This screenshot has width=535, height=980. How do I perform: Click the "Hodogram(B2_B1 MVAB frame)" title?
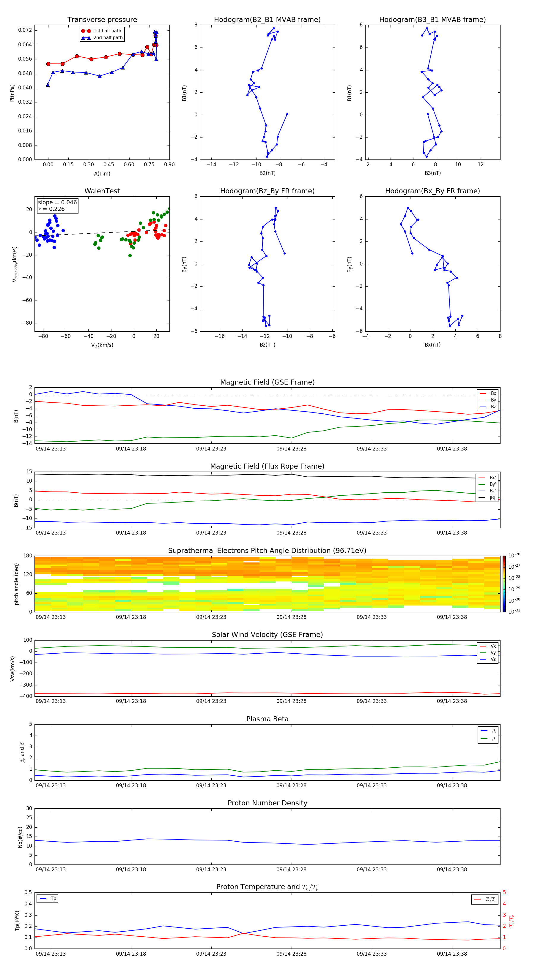pyautogui.click(x=267, y=20)
